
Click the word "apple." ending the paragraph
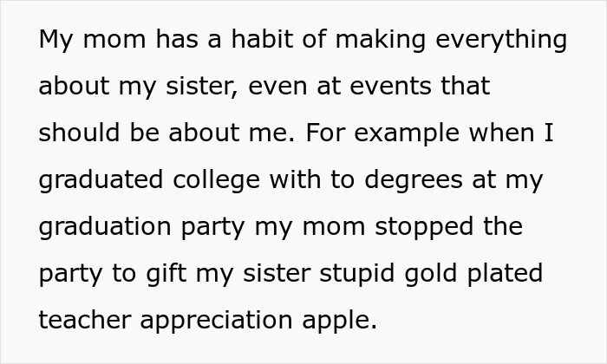pos(339,321)
